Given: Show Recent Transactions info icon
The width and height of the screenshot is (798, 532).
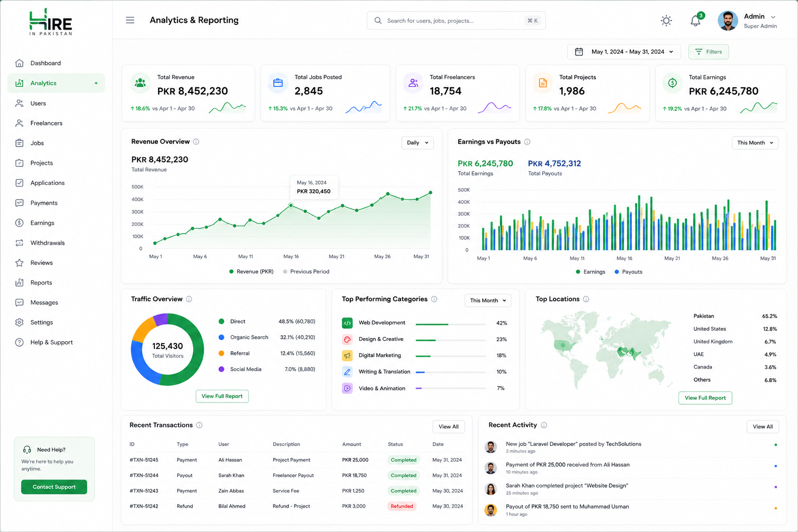Looking at the screenshot, I should (x=199, y=425).
